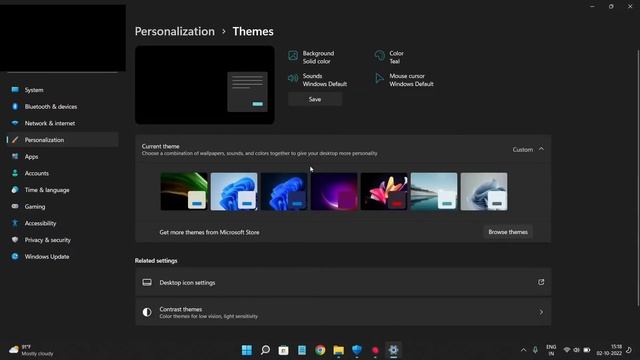Select the Mouse cursor arrow icon
640x360 pixels.
[x=380, y=78]
